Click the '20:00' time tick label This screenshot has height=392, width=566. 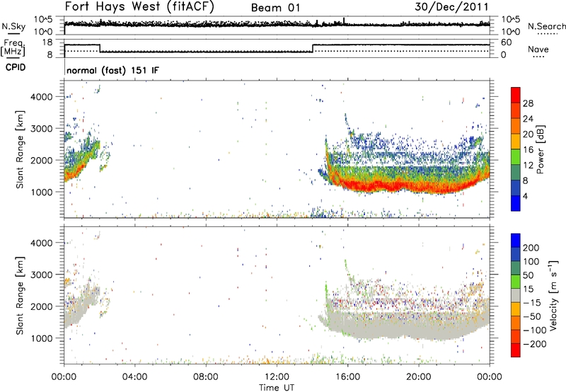[418, 377]
